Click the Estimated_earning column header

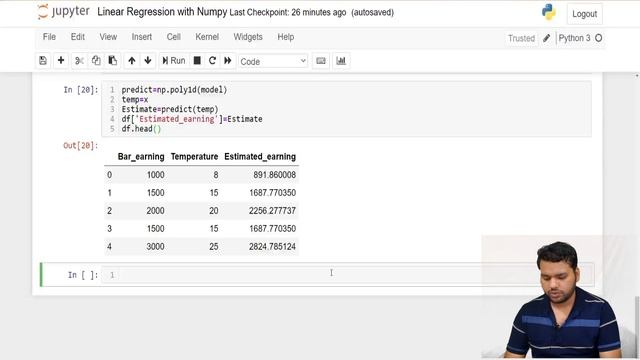[260, 157]
